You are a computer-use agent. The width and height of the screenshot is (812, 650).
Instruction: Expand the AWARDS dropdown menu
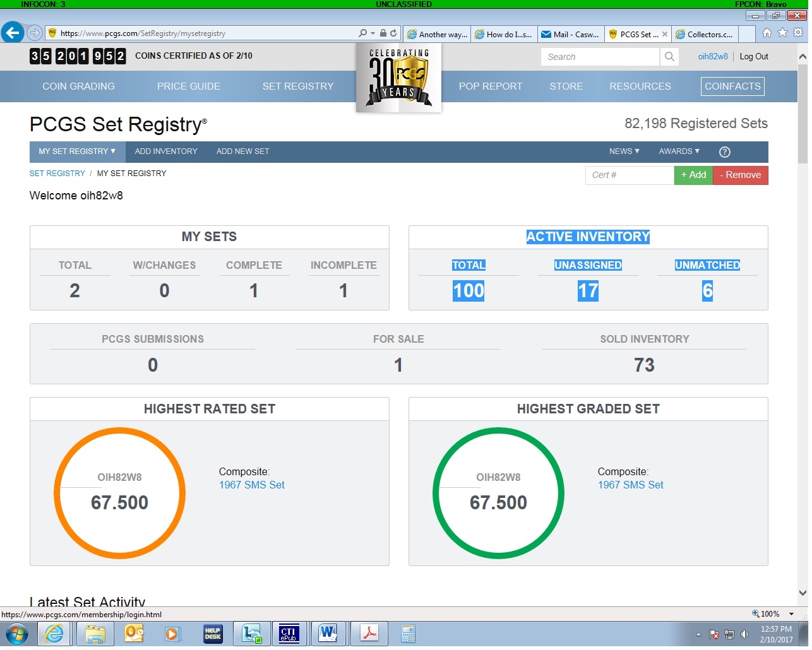coord(679,151)
